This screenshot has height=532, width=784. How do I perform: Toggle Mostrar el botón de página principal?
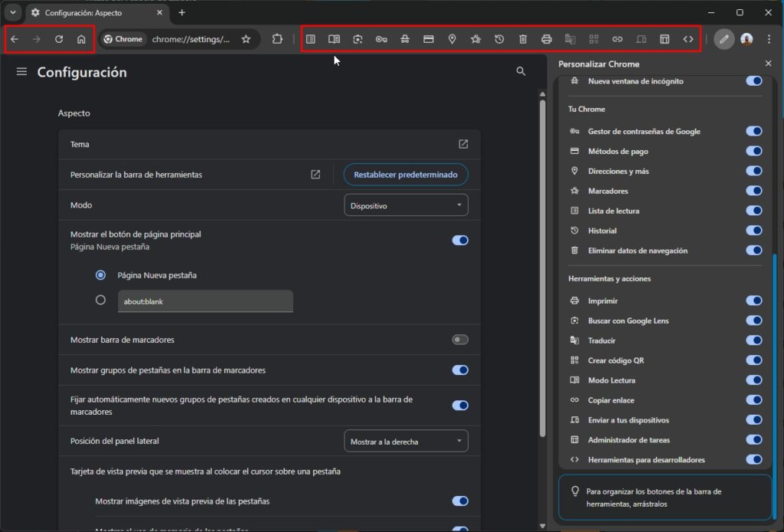pos(460,240)
